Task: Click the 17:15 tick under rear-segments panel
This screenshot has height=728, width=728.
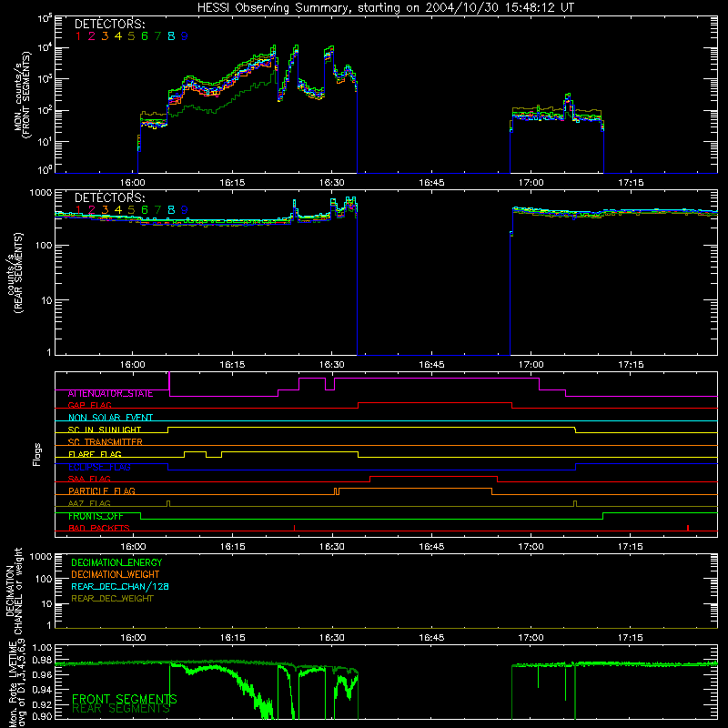Action: [631, 365]
